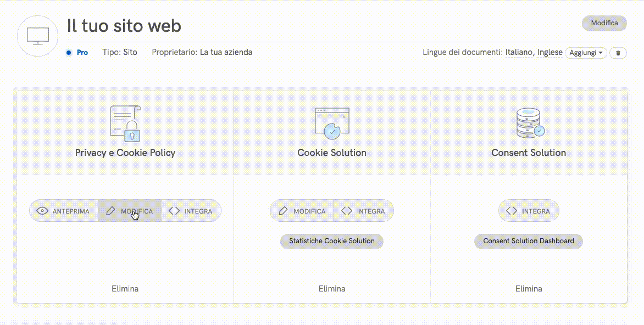The width and height of the screenshot is (644, 325).
Task: Expand the Aggiungi language dropdown
Action: pyautogui.click(x=586, y=53)
